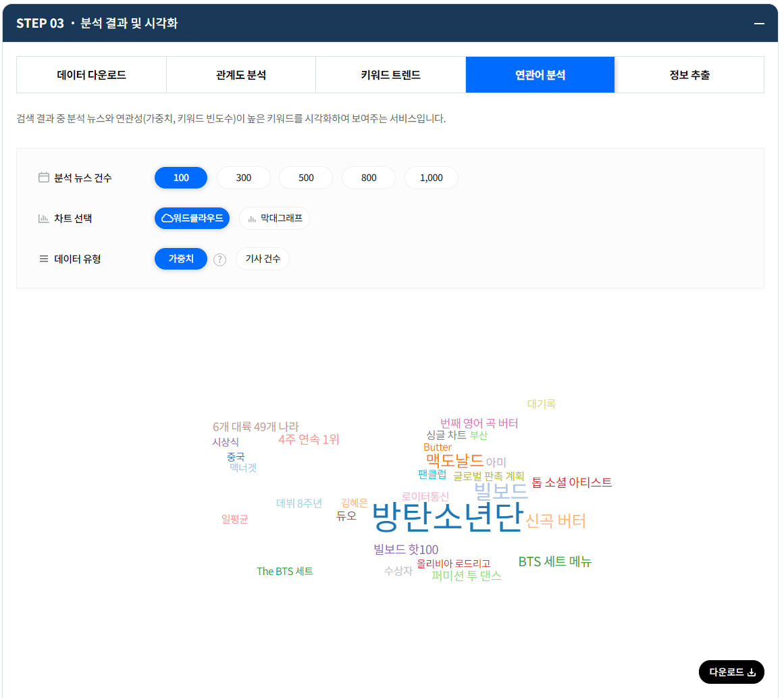
Task: Click the 다운로드 button
Action: (731, 672)
